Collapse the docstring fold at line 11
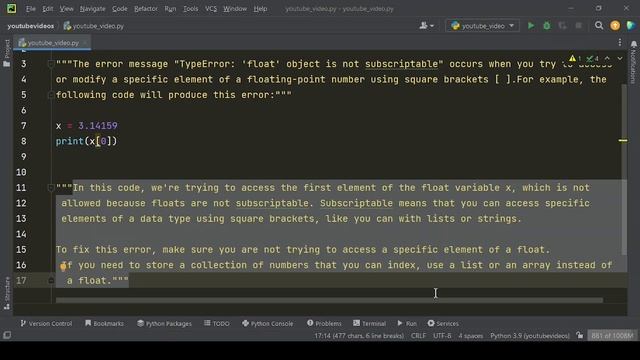 (51, 188)
